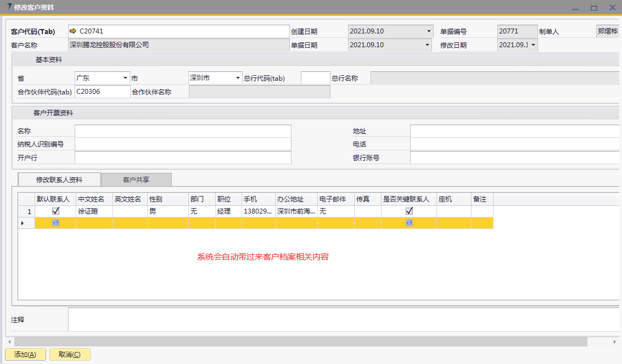Check 默认联系人 box in the empty yellow row
Screen dimensions: 622x364
(x=55, y=223)
